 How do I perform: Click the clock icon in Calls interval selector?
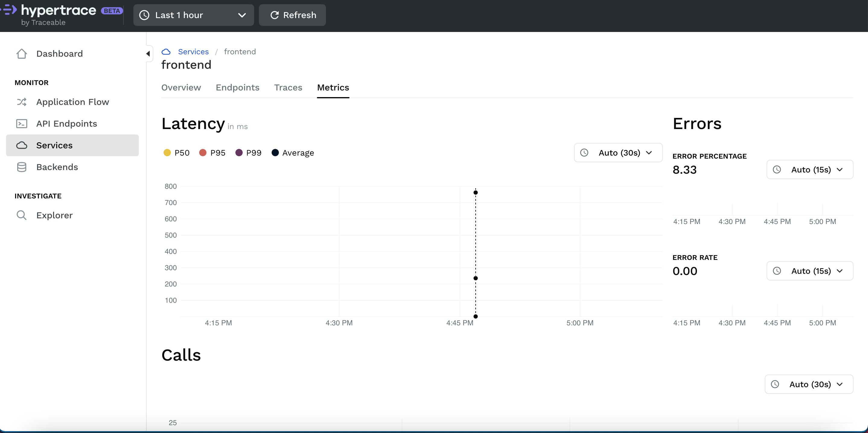click(x=775, y=384)
